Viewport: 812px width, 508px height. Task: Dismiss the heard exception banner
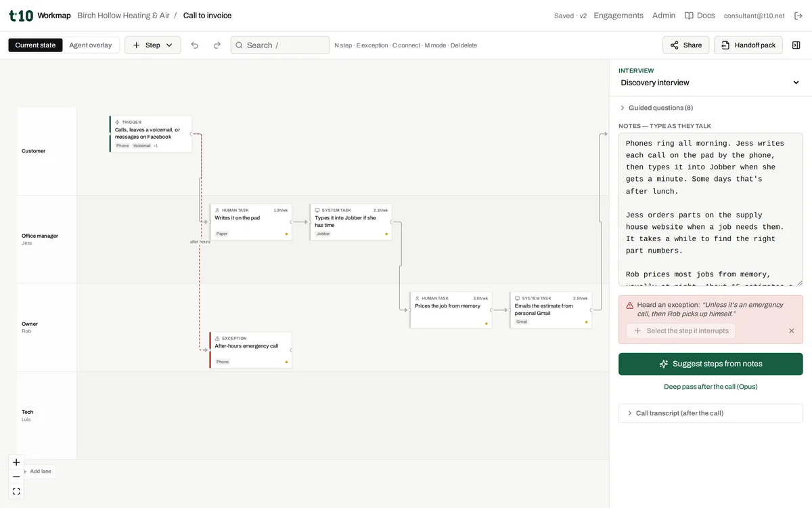[792, 331]
